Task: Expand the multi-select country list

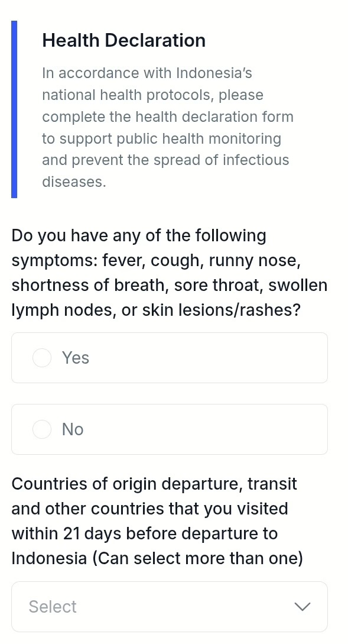Action: (170, 607)
